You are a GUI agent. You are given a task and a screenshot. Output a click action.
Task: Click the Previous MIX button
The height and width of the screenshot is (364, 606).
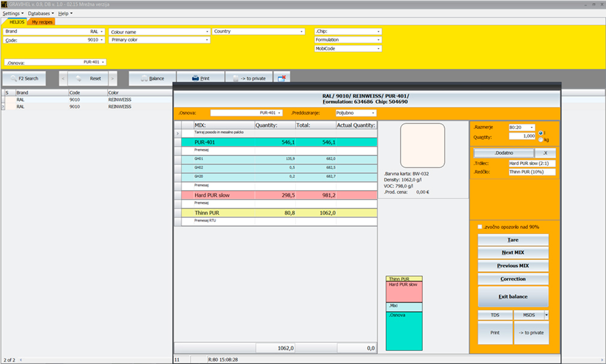pos(513,266)
